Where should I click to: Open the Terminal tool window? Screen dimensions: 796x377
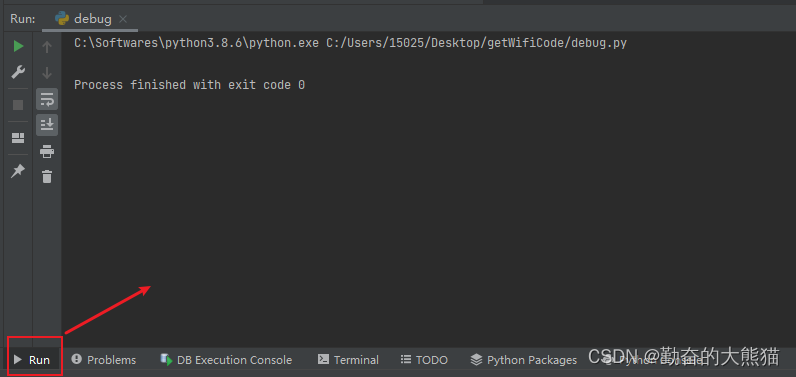348,360
